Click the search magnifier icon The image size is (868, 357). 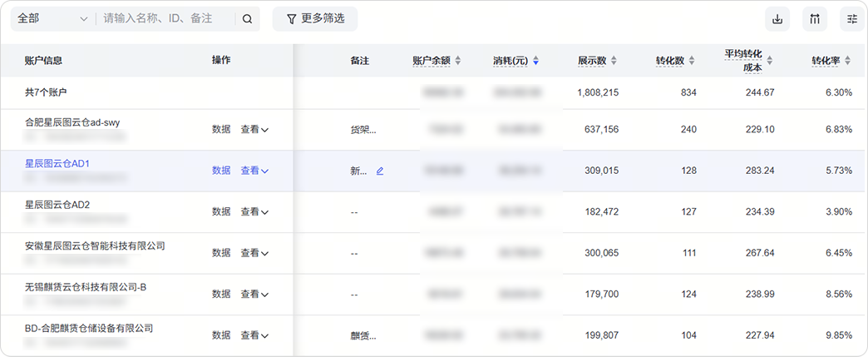pos(247,19)
